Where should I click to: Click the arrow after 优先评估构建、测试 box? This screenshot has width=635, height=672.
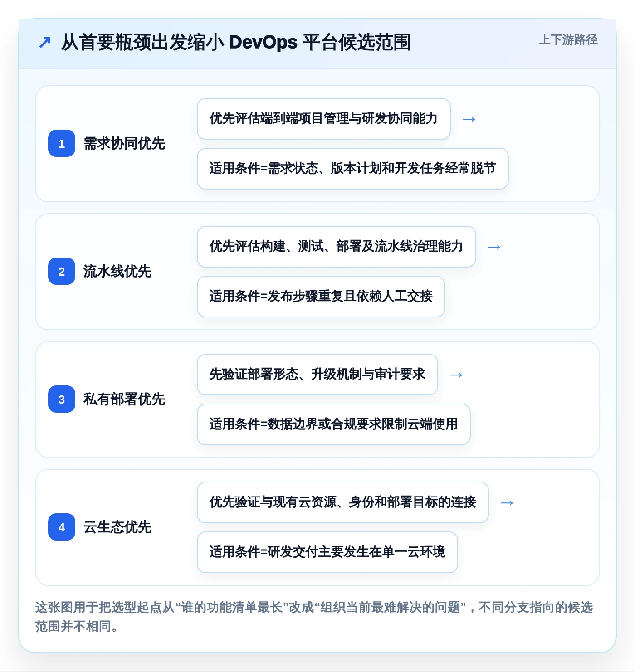[494, 247]
